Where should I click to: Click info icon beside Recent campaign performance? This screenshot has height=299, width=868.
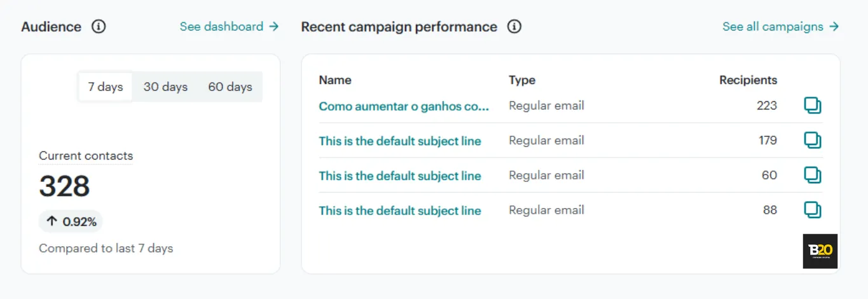pos(514,27)
